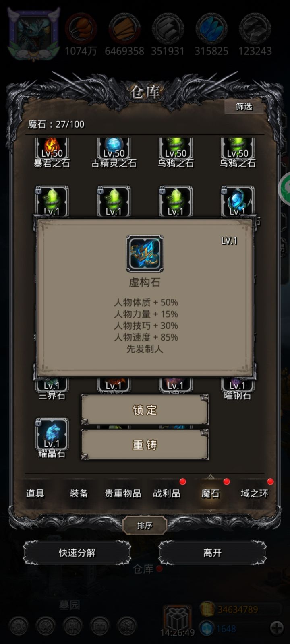Click the 快速分解 quick dismantle button
The width and height of the screenshot is (290, 644).
tap(77, 553)
